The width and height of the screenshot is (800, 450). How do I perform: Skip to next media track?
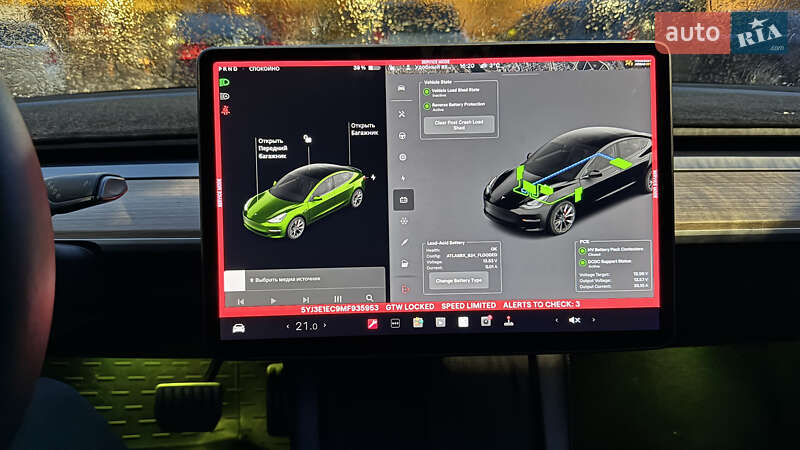306,300
